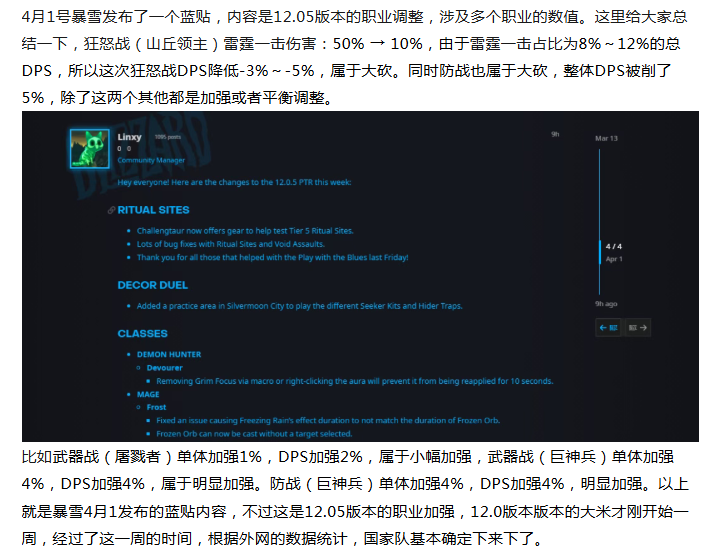Click the DECOR DUEL heading

tap(152, 285)
